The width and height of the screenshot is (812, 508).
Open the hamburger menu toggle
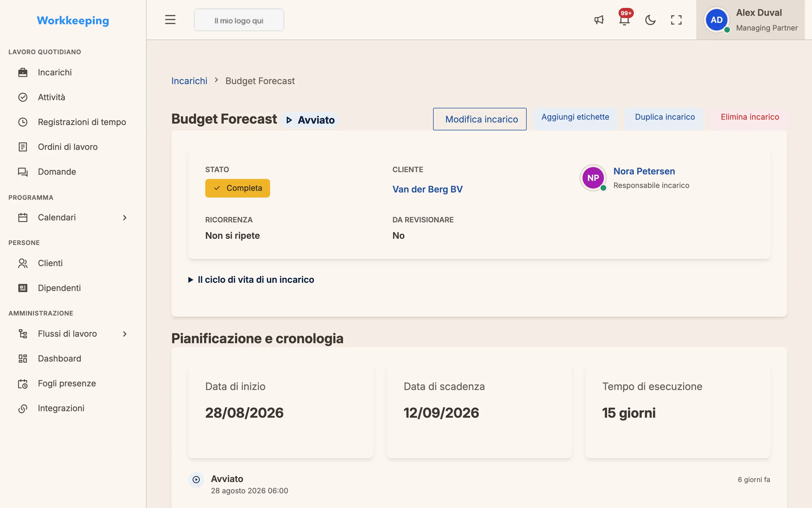tap(170, 20)
